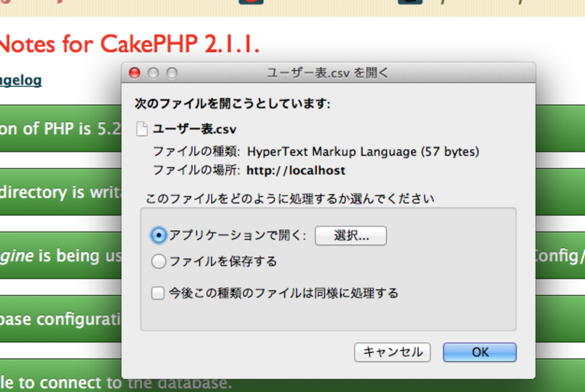The height and width of the screenshot is (392, 585).
Task: Click the このファイルをどのように処理するか選んでください prompt
Action: 290,198
